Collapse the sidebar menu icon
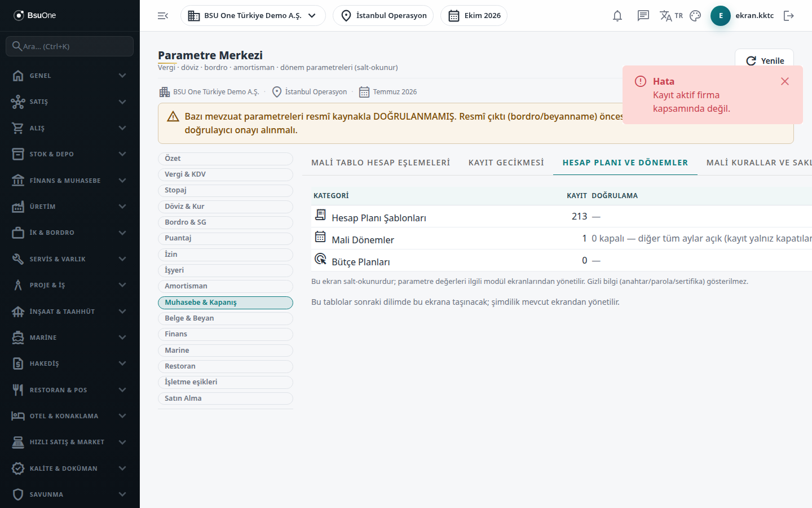 pyautogui.click(x=163, y=16)
